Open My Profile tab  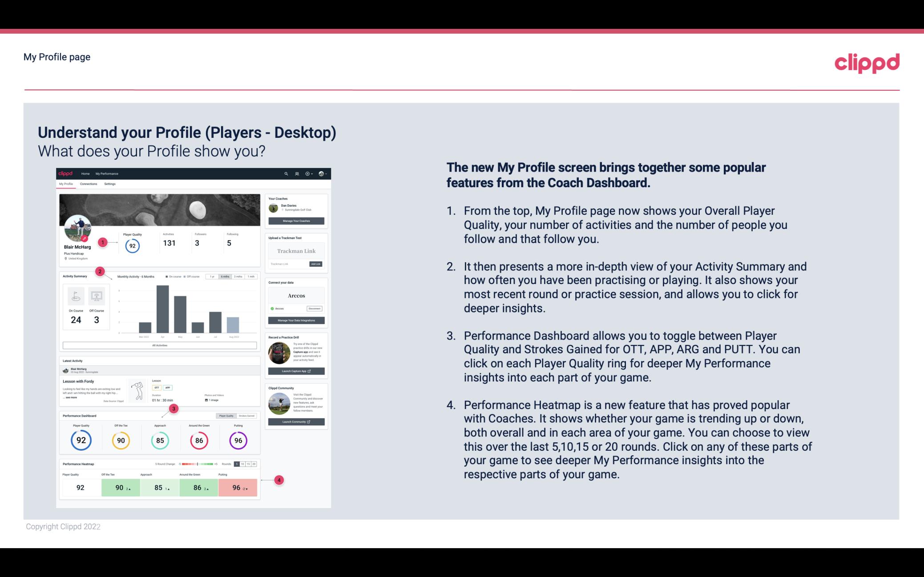click(x=67, y=184)
